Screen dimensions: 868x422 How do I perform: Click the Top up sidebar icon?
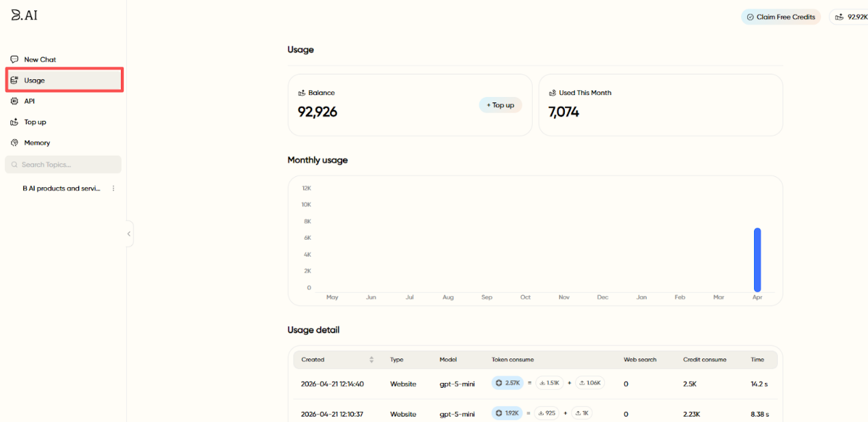click(14, 122)
